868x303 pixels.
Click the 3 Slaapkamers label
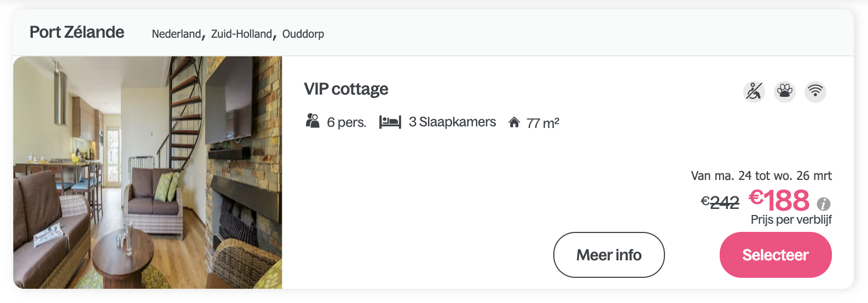point(453,122)
